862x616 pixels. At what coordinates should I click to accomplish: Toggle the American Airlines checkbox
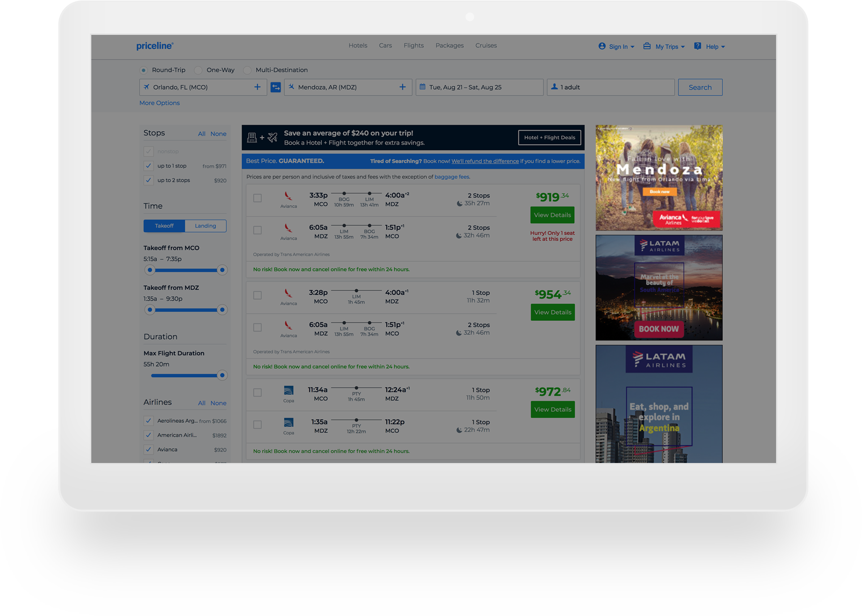[149, 435]
